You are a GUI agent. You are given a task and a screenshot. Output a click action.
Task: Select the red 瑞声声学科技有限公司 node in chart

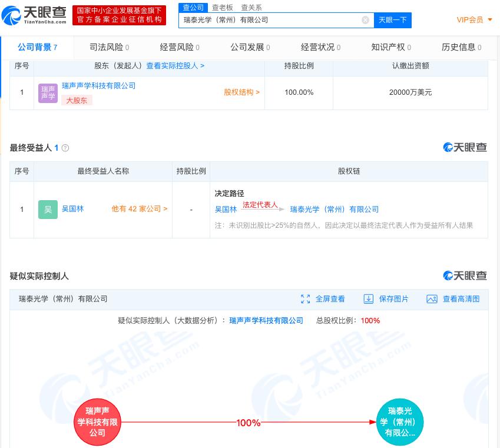click(98, 422)
